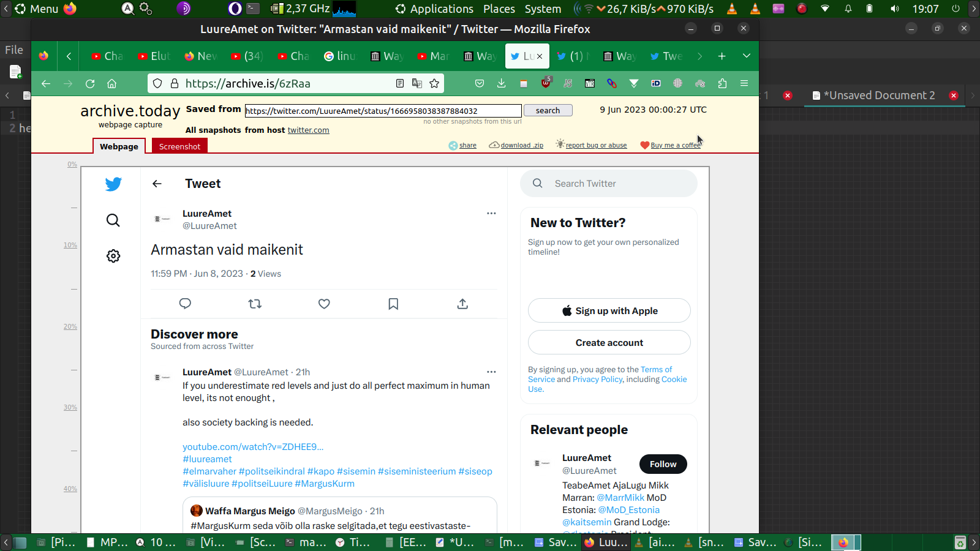Click the archive.today logo text
The height and width of the screenshot is (551, 980).
coord(130,111)
